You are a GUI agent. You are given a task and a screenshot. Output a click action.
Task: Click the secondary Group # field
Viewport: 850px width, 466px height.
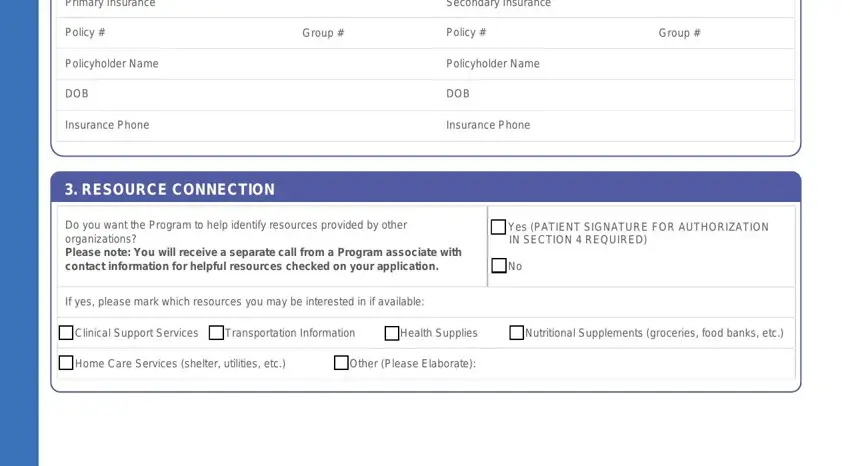point(747,33)
